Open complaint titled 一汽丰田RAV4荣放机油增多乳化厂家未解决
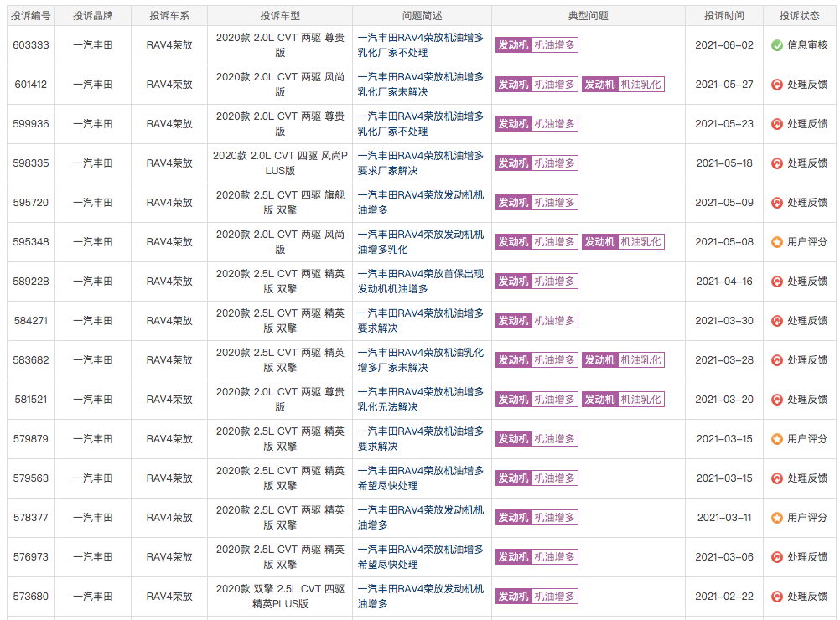The width and height of the screenshot is (840, 620). (x=421, y=85)
